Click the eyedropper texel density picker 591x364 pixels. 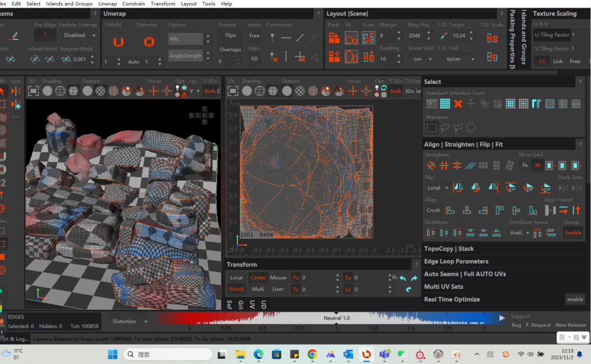[x=444, y=36]
